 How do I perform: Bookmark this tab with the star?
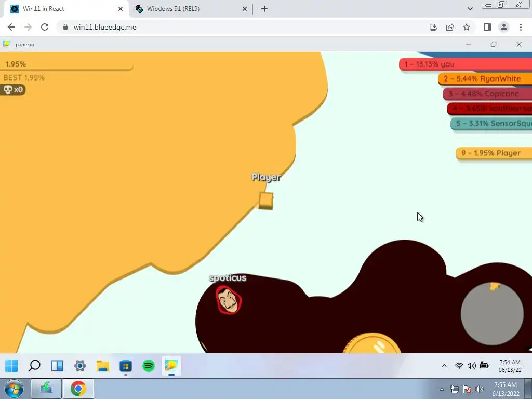(x=467, y=27)
